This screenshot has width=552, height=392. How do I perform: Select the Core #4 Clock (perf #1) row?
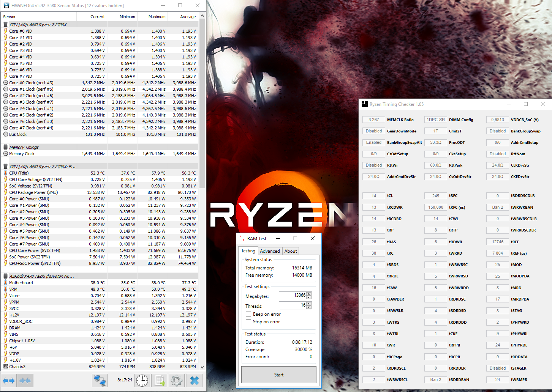(x=100, y=109)
